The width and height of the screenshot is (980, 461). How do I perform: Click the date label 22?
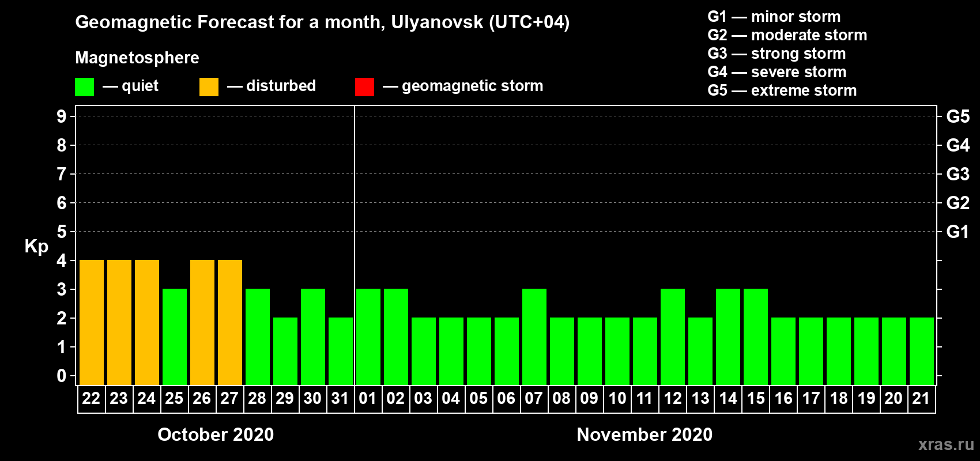point(91,398)
